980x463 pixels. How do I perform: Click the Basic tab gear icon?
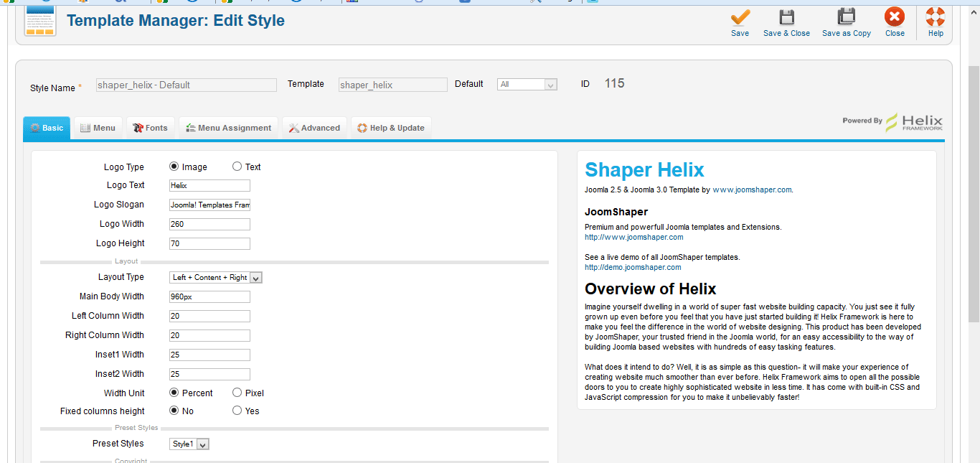(34, 128)
